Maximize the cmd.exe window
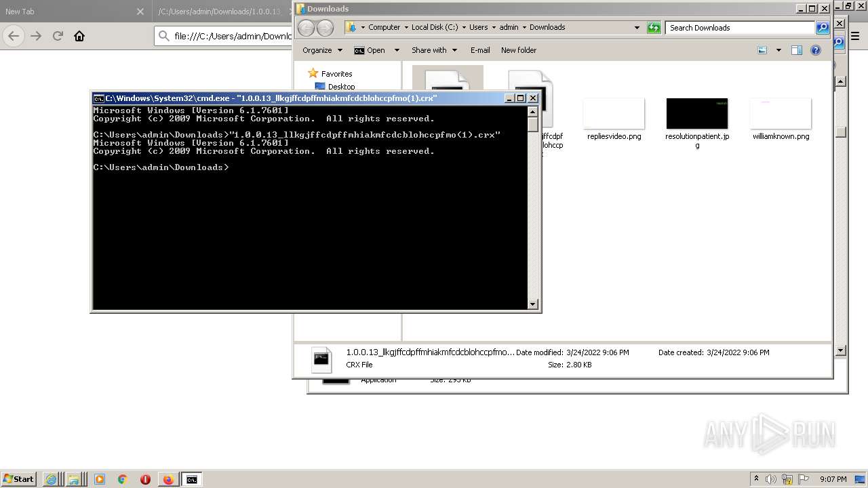 point(521,98)
